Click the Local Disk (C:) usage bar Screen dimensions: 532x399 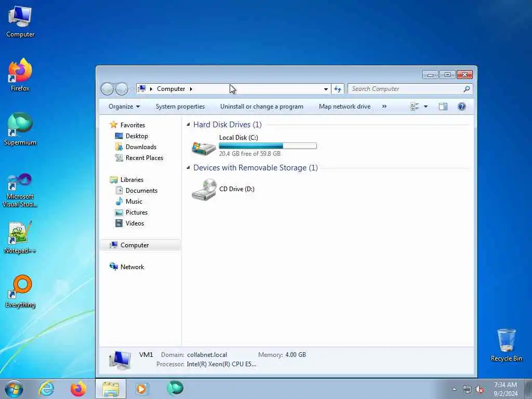coord(268,146)
